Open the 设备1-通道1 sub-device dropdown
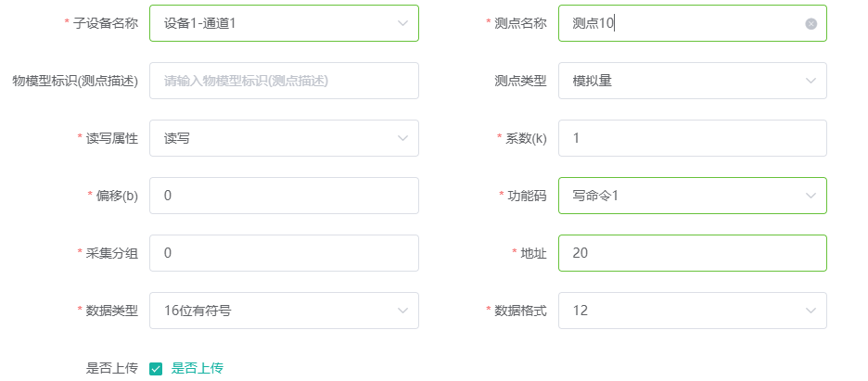 284,23
